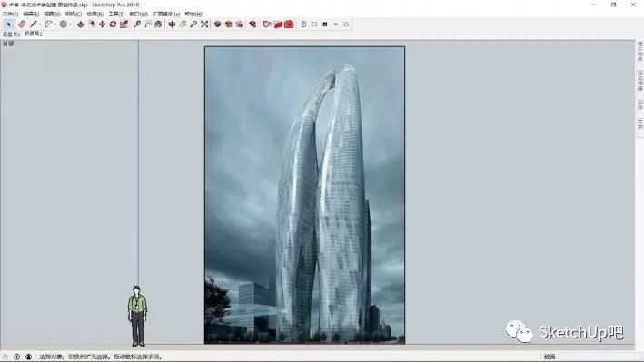Viewport: 644px width, 362px height.
Task: Select the arrow Select tool
Action: (x=8, y=24)
